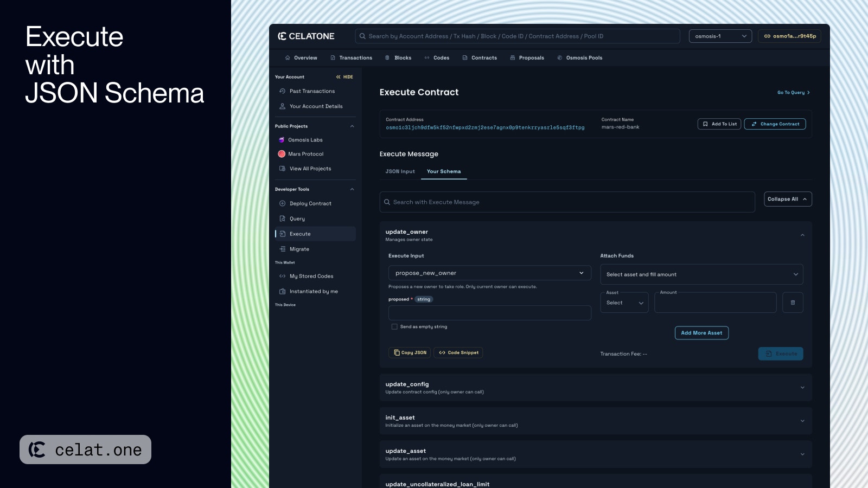Click the Osmosis Labs project icon
868x488 pixels.
click(282, 140)
